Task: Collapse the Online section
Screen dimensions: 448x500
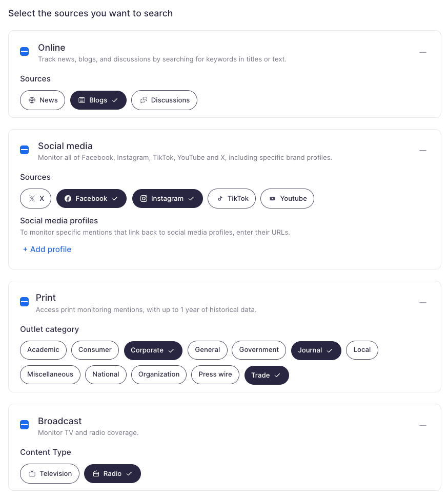Action: (x=422, y=52)
